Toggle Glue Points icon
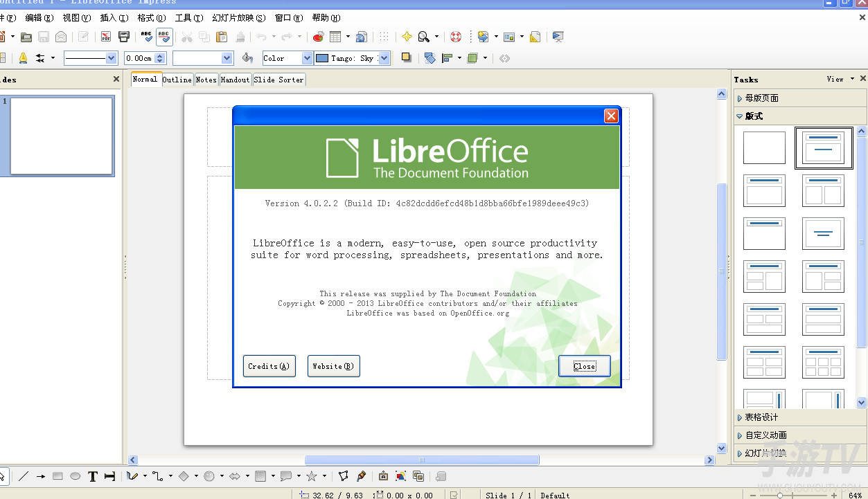868x499 pixels. 361,476
